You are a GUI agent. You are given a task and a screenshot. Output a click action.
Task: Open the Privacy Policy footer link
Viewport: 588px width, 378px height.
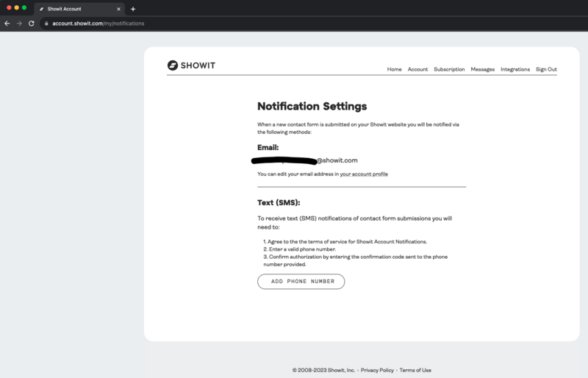coord(377,370)
